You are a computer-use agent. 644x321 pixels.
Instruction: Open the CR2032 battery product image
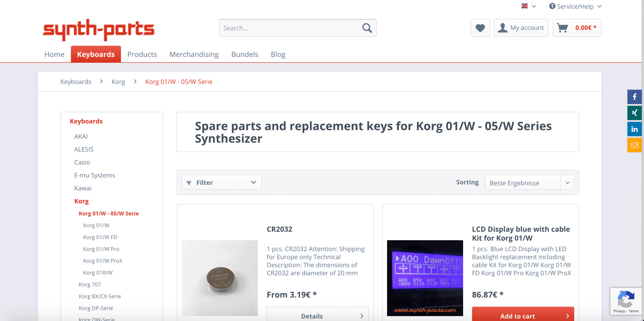220,278
